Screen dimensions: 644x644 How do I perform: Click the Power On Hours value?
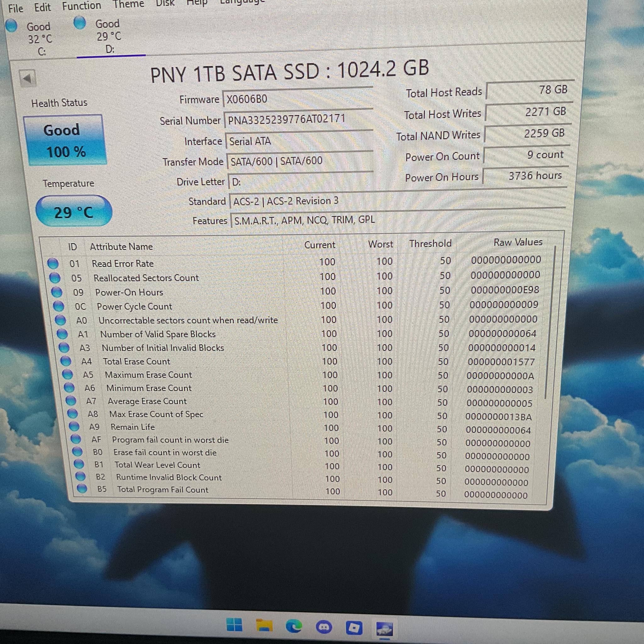pyautogui.click(x=525, y=175)
